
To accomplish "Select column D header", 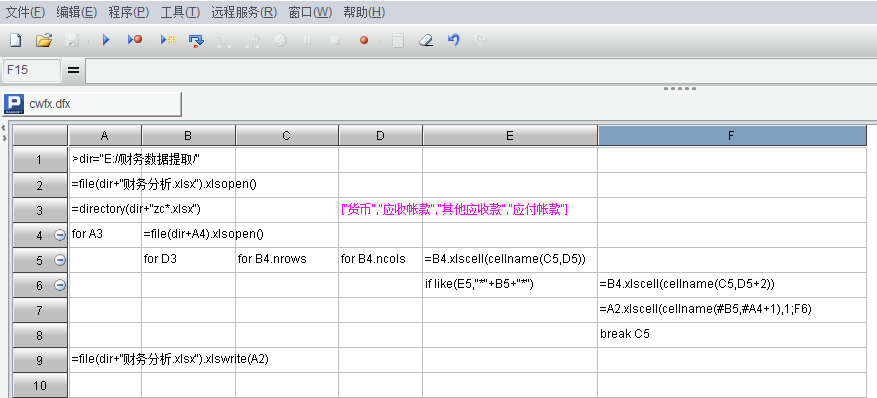I will (380, 136).
